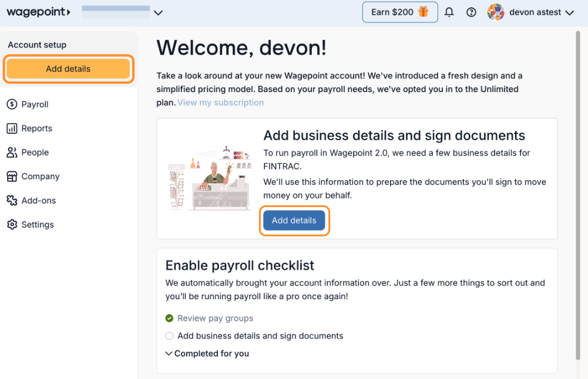Click the blue Add details button
Screen dimensions: 588x379
pos(294,221)
